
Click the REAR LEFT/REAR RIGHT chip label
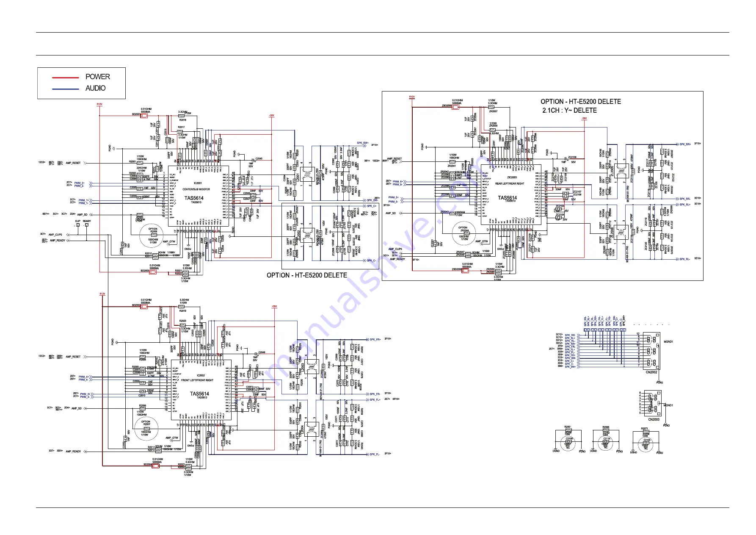(x=510, y=183)
